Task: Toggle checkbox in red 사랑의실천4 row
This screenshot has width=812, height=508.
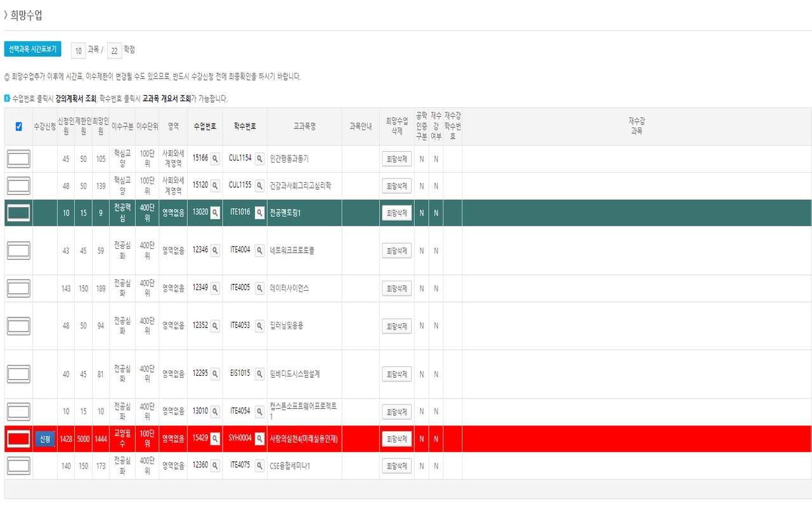Action: pyautogui.click(x=18, y=439)
